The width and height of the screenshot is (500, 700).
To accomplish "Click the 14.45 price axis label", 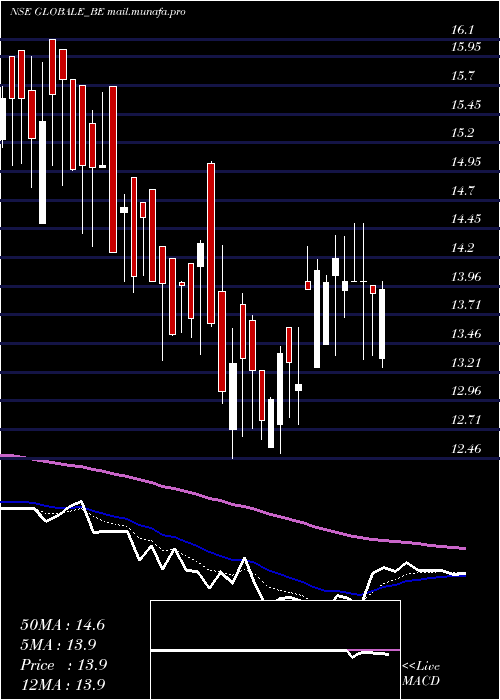I will [466, 219].
